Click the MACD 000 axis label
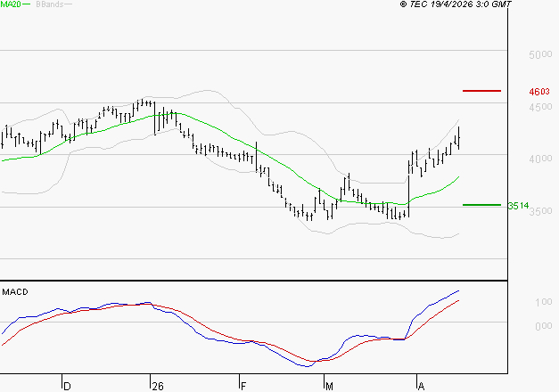The width and height of the screenshot is (559, 392). (x=544, y=326)
